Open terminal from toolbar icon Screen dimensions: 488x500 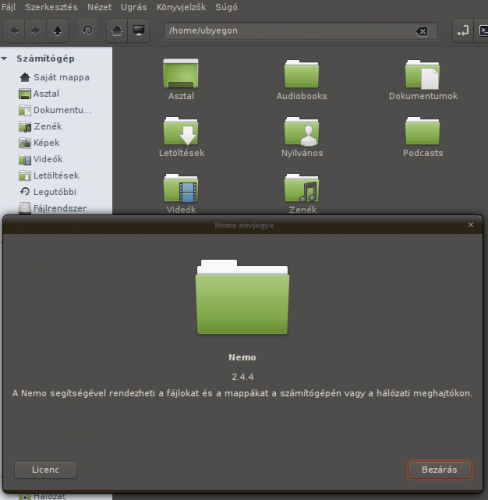(482, 31)
